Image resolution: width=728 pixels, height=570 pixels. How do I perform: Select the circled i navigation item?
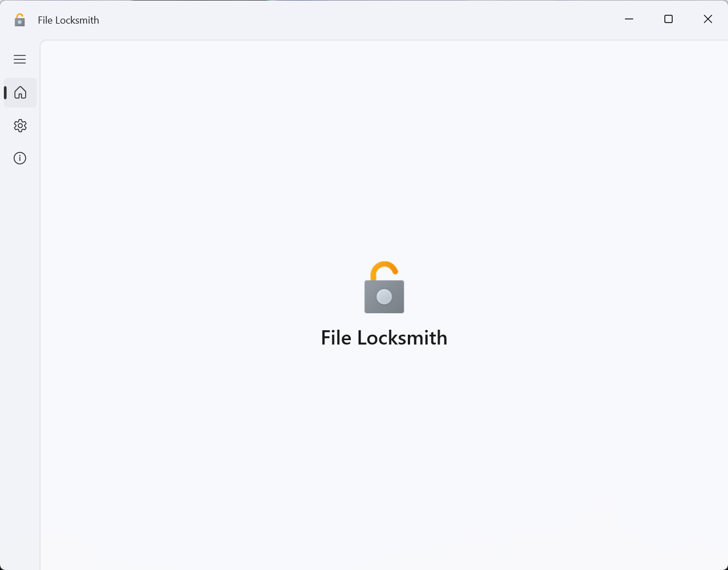point(20,159)
